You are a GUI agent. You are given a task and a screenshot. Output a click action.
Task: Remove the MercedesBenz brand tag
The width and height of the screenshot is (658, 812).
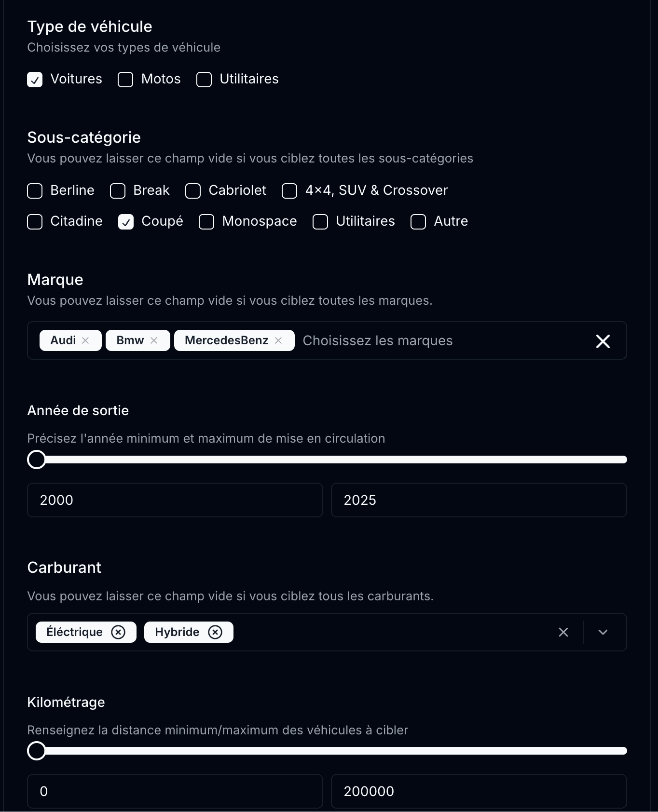point(279,340)
